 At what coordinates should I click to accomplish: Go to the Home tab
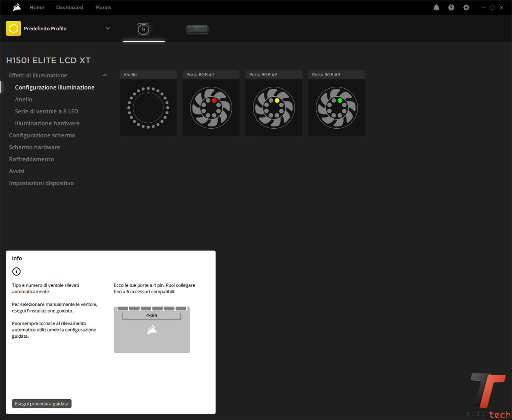coord(37,8)
